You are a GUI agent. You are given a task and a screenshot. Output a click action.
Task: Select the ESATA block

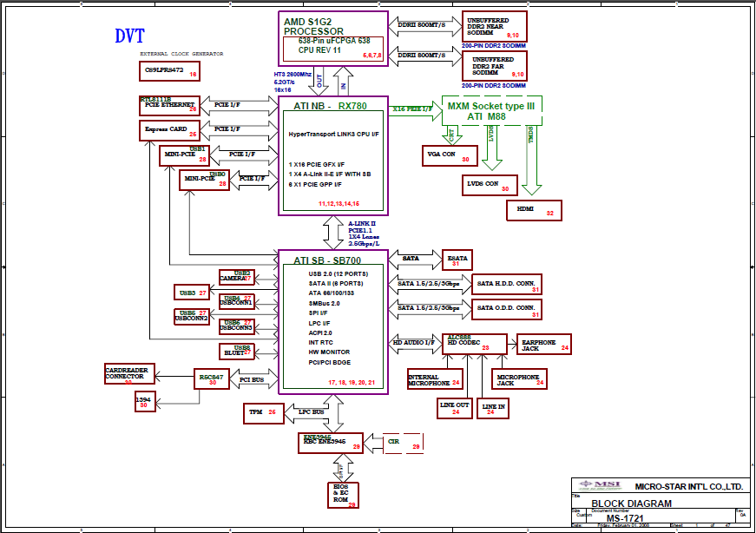click(x=457, y=260)
